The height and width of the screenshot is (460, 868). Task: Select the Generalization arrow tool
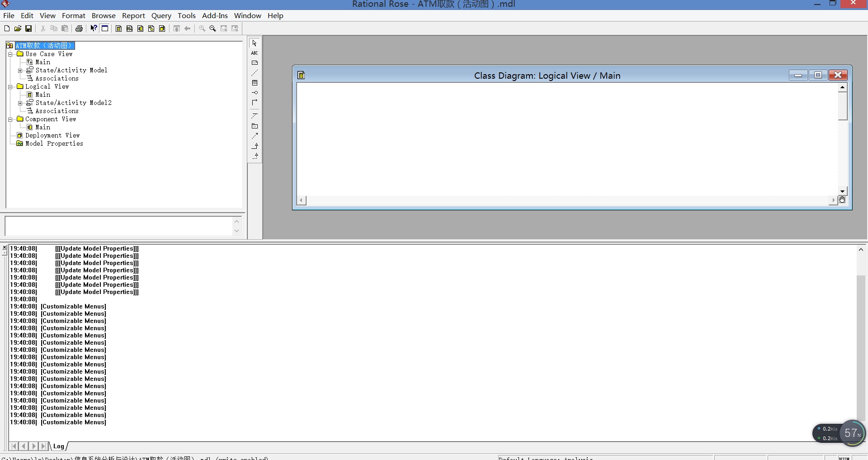click(x=255, y=146)
